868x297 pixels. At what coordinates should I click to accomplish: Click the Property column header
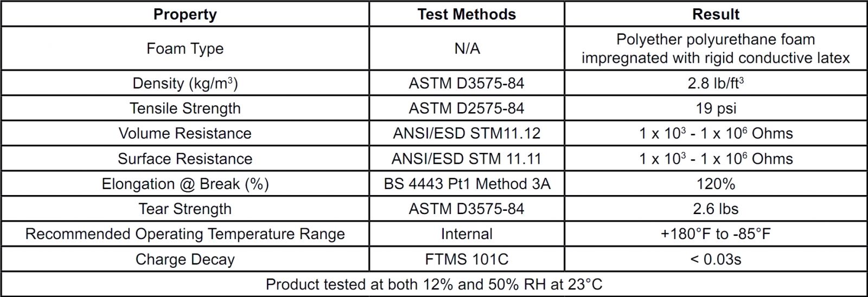185,14
